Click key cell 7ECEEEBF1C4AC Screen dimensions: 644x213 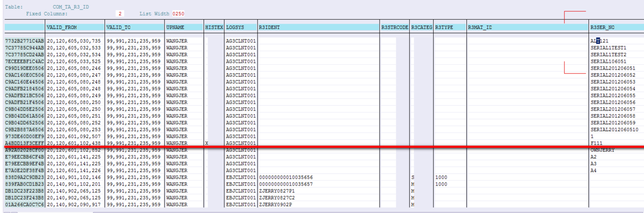pos(24,61)
